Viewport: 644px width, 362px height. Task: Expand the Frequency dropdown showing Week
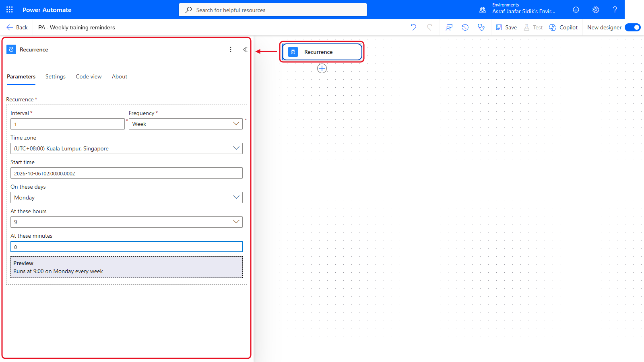tap(186, 124)
